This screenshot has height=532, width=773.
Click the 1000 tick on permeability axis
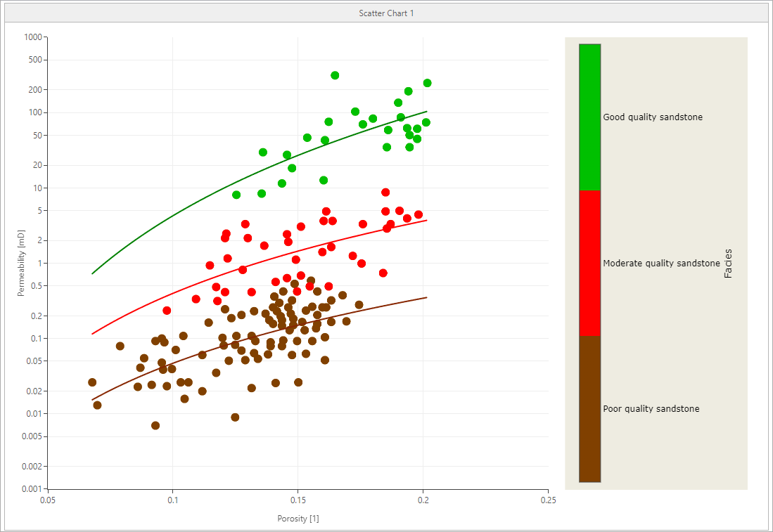coord(32,37)
